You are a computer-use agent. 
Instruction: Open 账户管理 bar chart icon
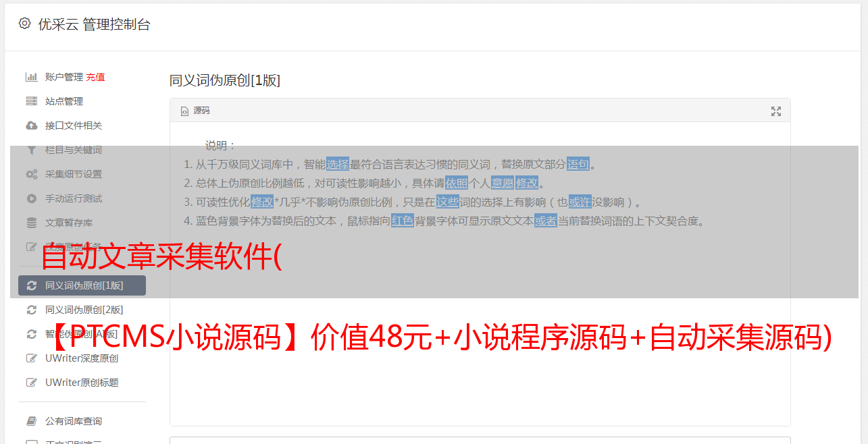31,77
